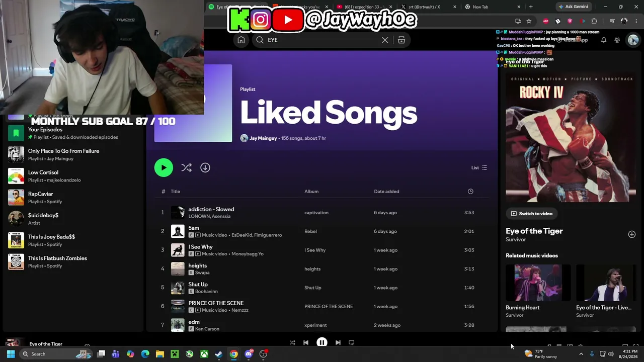This screenshot has height=362, width=644.
Task: Sort songs by Date added
Action: 386,192
